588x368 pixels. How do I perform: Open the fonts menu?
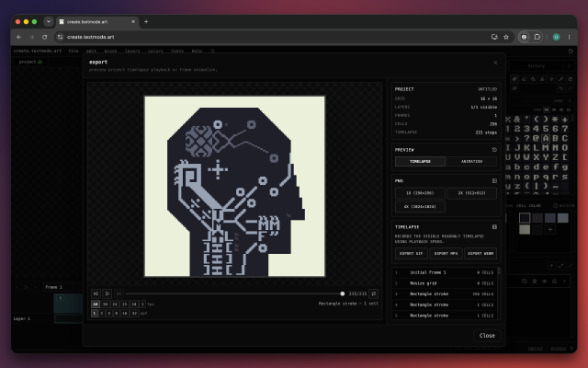click(x=177, y=51)
